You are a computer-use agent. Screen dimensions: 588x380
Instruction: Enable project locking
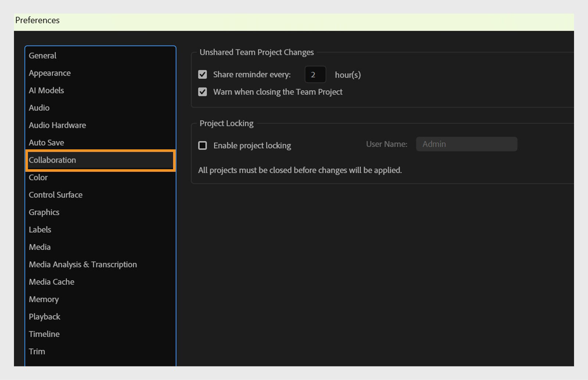[x=202, y=145]
